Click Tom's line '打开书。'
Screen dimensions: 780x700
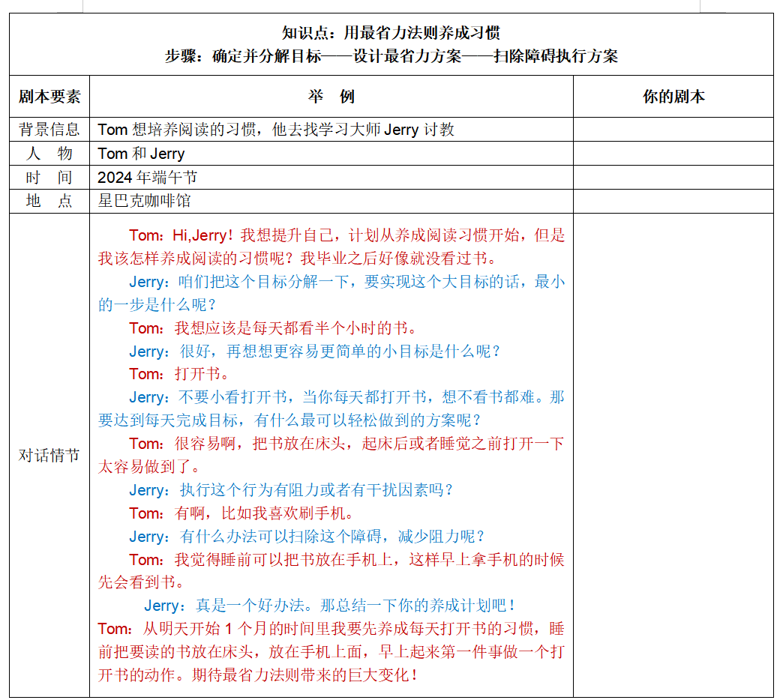tap(179, 374)
